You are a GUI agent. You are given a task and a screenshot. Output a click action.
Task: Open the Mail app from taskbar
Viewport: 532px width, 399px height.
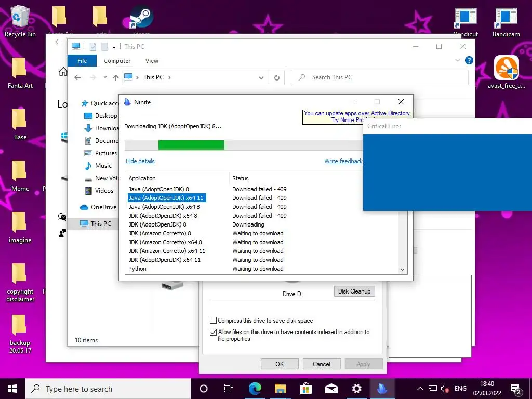331,389
